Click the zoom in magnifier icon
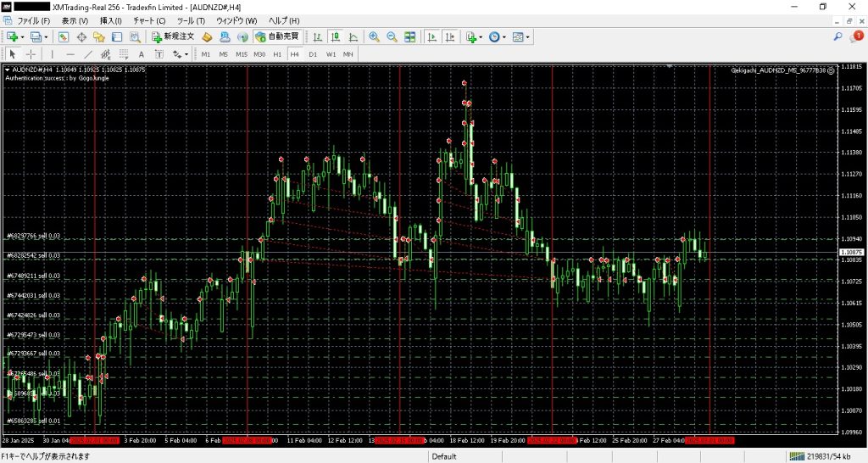 (374, 37)
